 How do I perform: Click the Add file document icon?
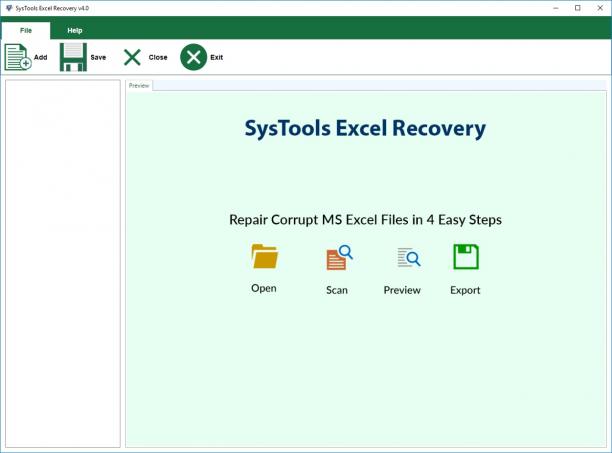(18, 57)
